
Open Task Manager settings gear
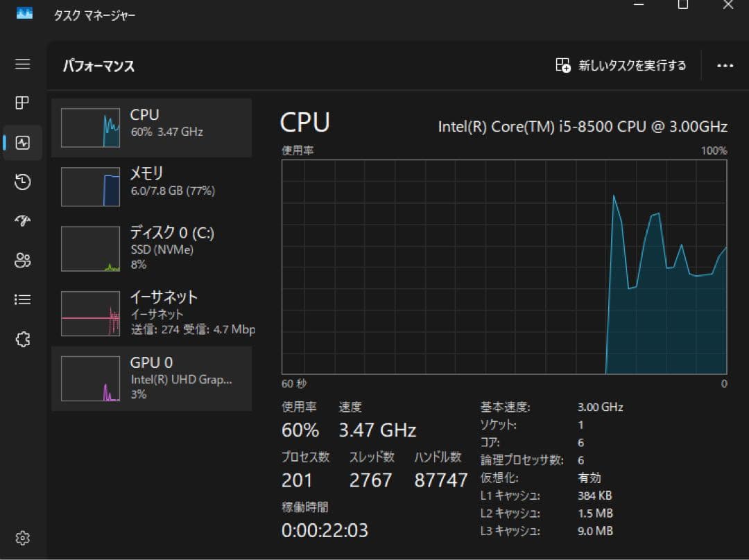23,538
